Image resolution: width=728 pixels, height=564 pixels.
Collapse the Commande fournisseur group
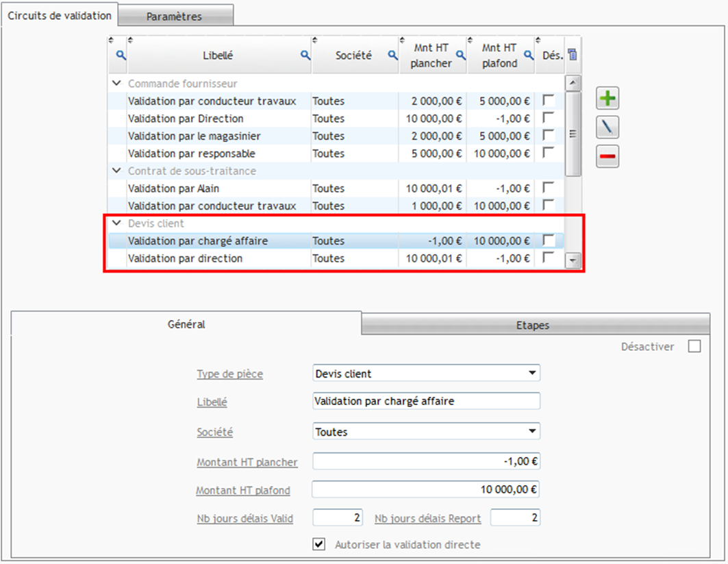[116, 83]
